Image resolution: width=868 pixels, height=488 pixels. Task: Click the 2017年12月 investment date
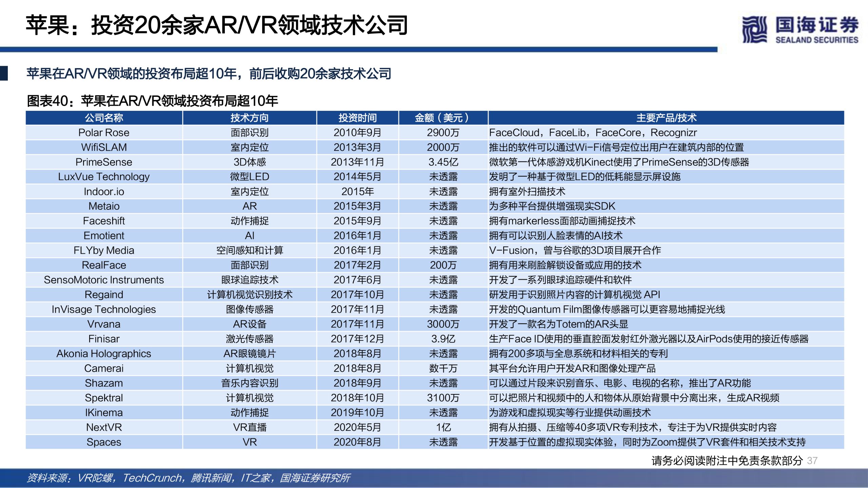pos(357,339)
